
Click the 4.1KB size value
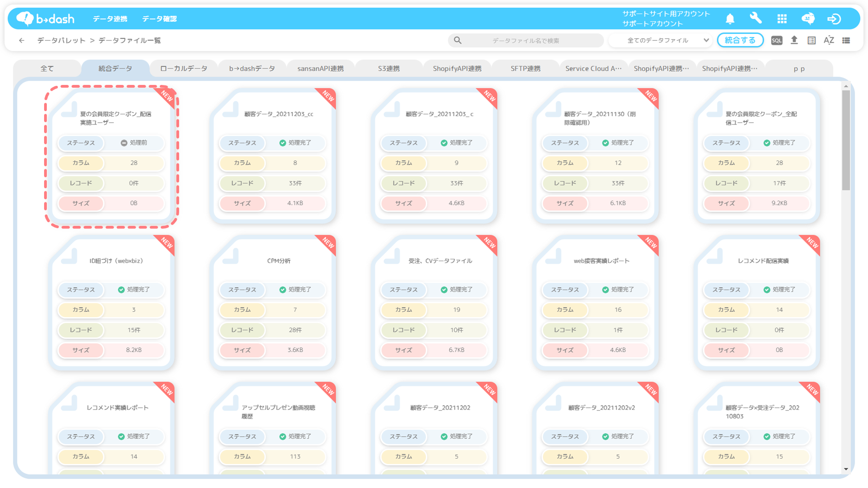coord(295,203)
